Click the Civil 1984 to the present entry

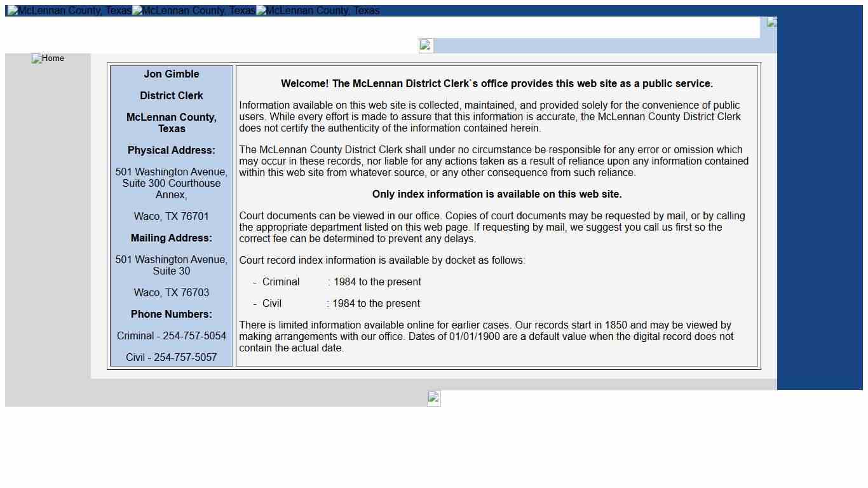[x=341, y=304]
